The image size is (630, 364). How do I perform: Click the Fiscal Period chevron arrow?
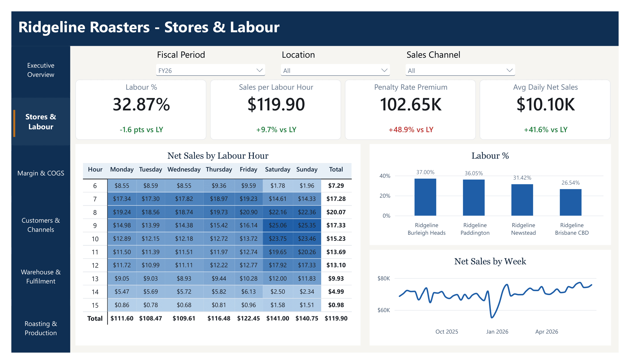point(259,70)
